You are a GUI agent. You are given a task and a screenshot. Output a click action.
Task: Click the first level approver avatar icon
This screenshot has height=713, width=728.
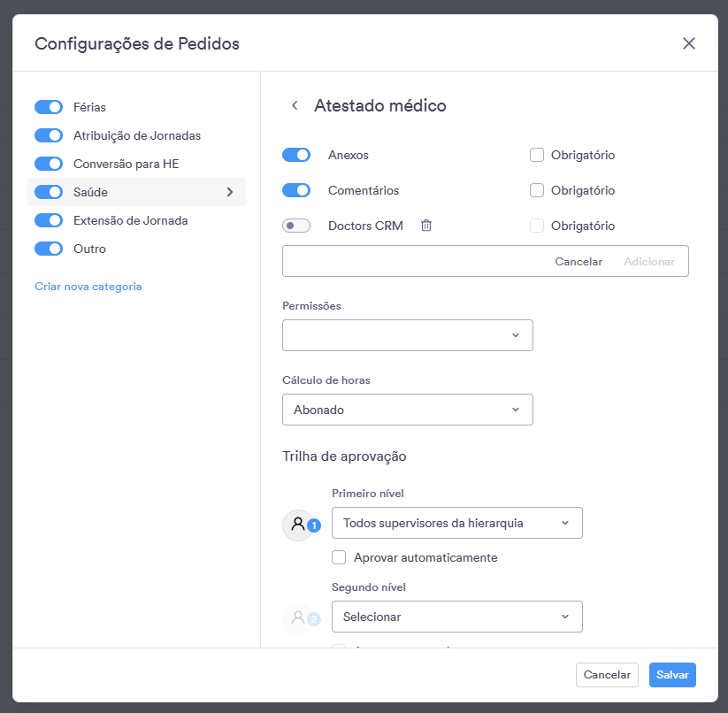[x=297, y=525]
